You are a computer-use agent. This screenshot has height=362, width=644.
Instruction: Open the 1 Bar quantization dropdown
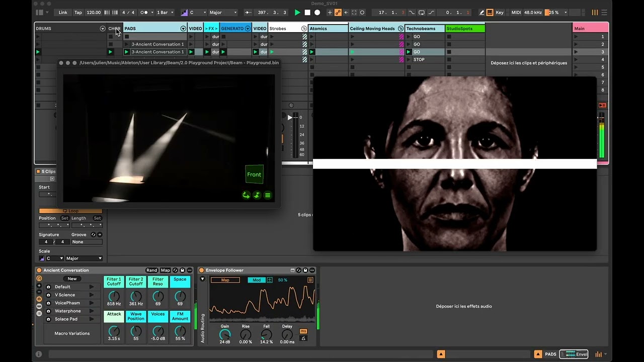coord(165,13)
